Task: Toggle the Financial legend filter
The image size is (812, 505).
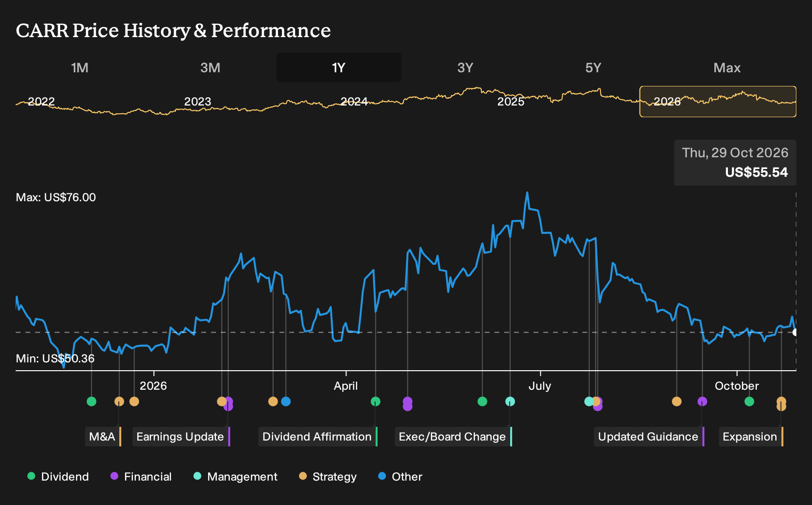Action: click(x=141, y=477)
